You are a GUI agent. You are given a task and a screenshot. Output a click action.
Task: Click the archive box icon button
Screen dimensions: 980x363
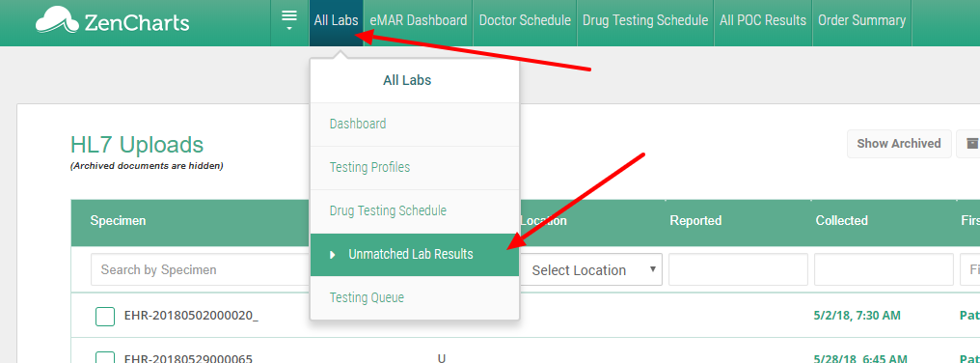972,143
